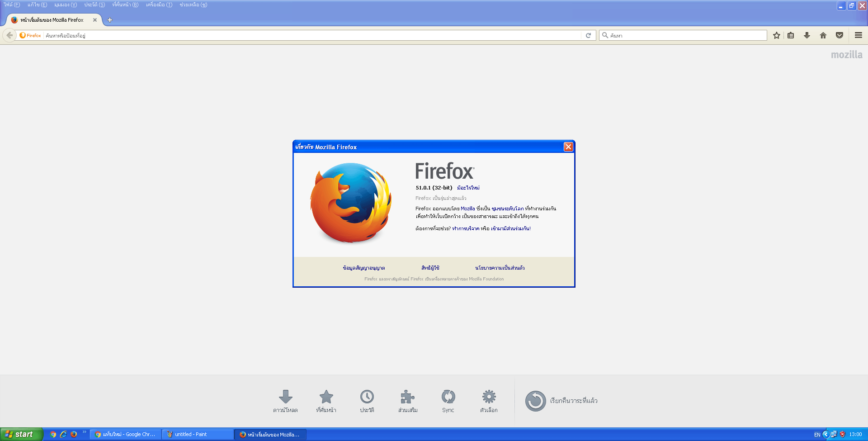
Task: Open Downloads (ดาวน์โหลด) from start page
Action: (285, 401)
